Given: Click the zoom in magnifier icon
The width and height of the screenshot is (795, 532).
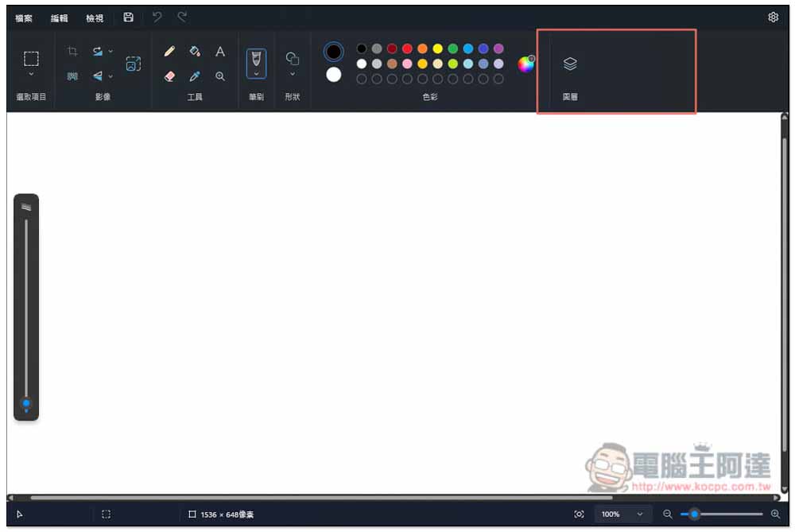Looking at the screenshot, I should point(776,515).
